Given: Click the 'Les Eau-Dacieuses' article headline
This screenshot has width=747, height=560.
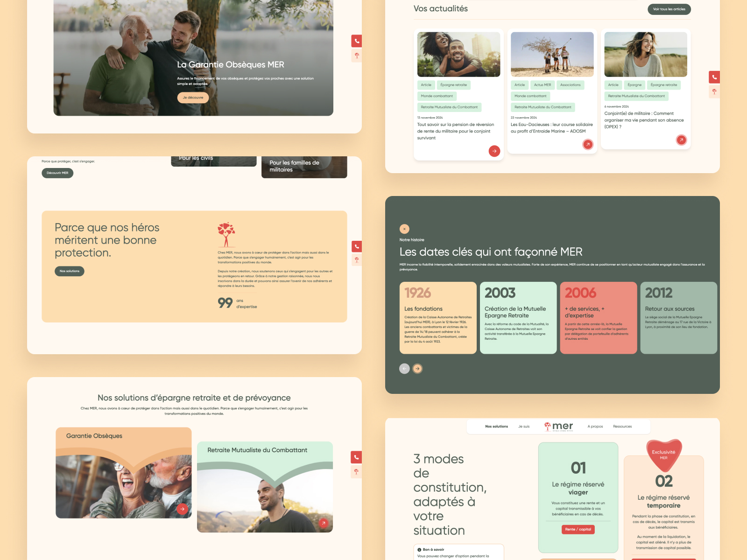Looking at the screenshot, I should 552,128.
